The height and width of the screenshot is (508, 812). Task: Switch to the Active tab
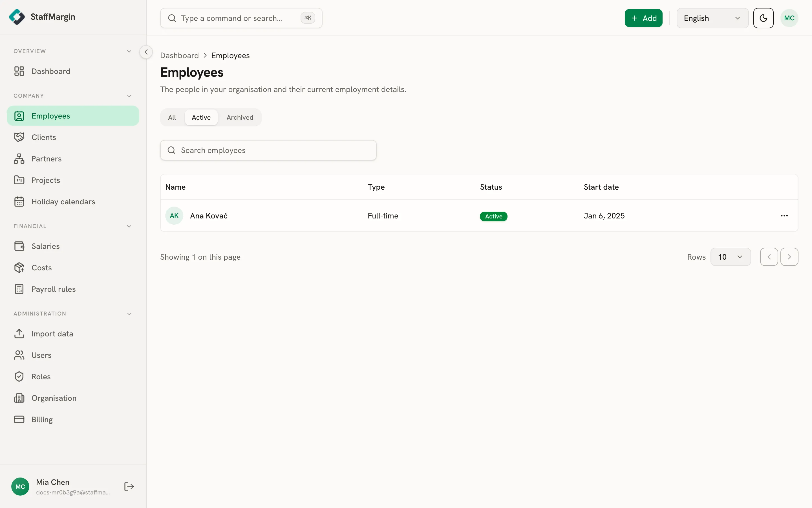[x=201, y=117]
